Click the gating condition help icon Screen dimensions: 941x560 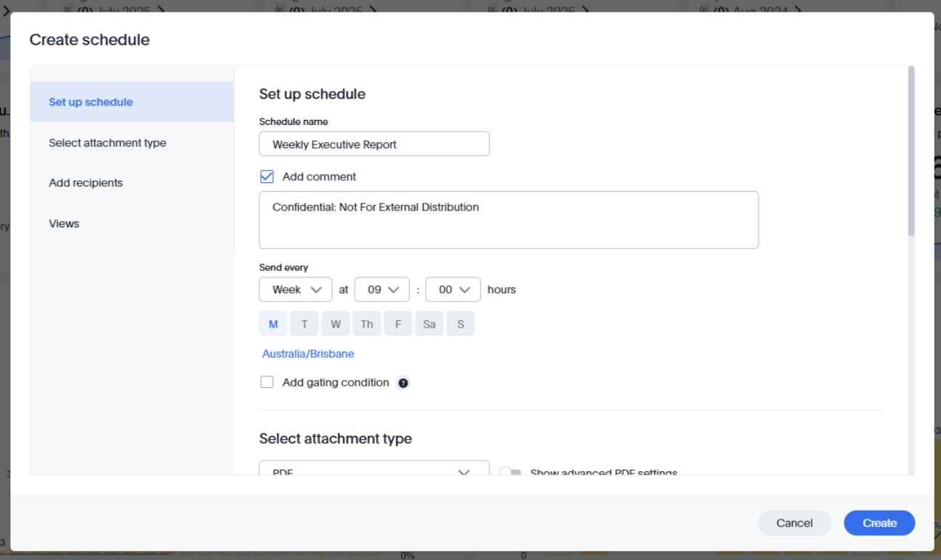[403, 383]
